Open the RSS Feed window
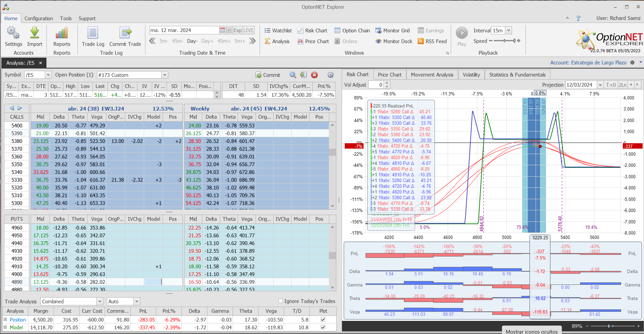 tap(432, 41)
